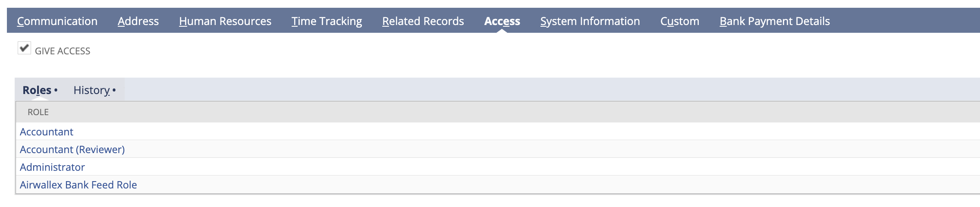Click the ROLE column header

click(38, 112)
